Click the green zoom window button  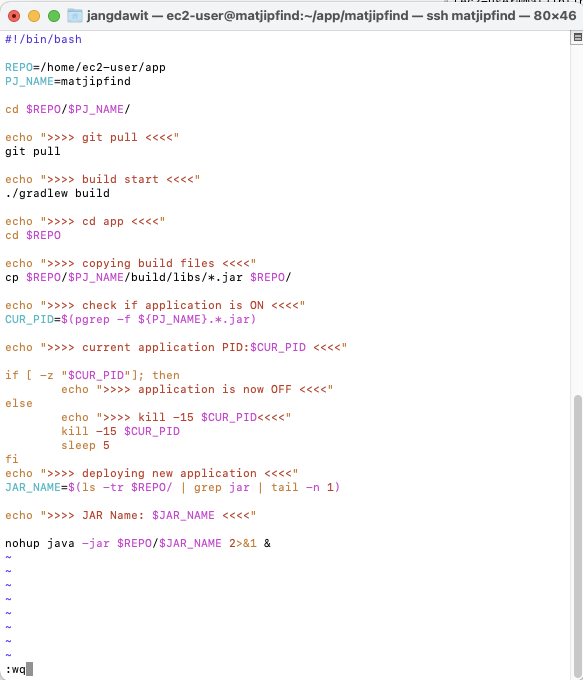[54, 16]
